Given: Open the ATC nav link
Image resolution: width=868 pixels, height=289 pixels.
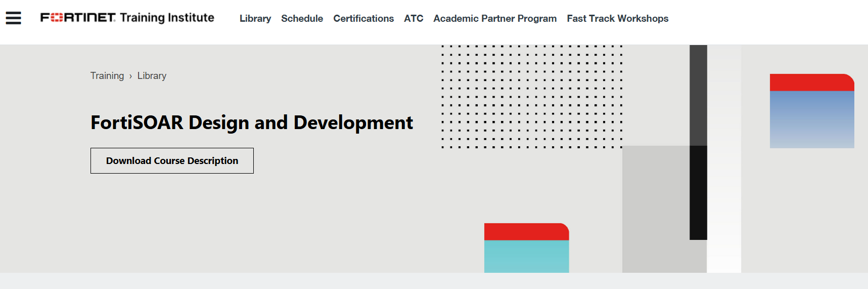Looking at the screenshot, I should pos(414,18).
